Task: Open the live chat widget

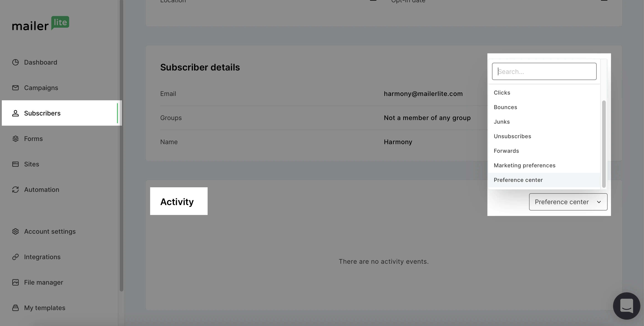Action: tap(626, 306)
